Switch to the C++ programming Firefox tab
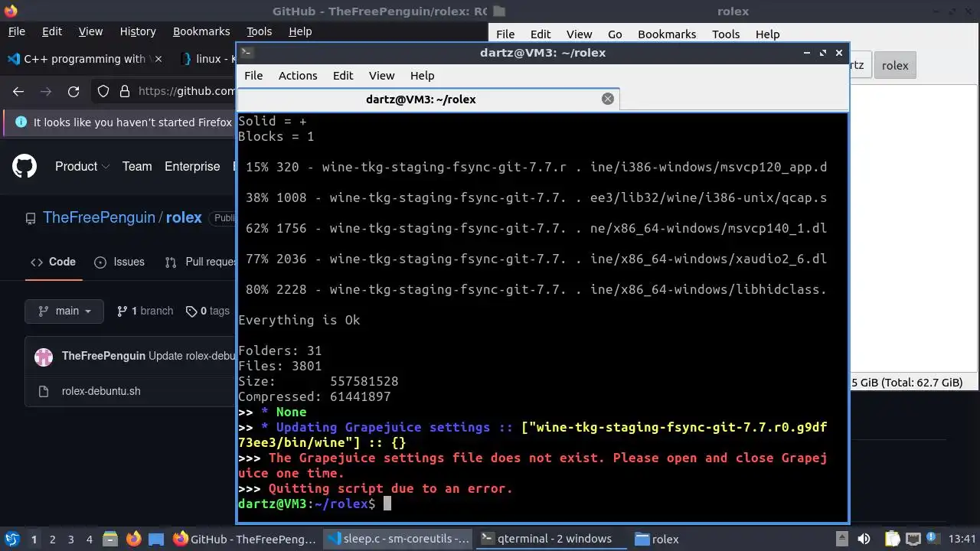Screen dimensions: 980x551 tap(84, 59)
